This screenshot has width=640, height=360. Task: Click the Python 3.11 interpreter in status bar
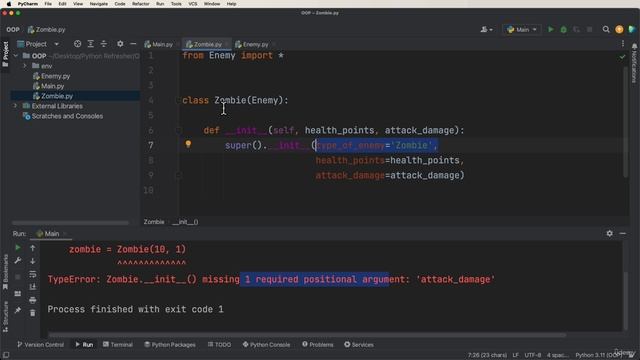(x=598, y=355)
